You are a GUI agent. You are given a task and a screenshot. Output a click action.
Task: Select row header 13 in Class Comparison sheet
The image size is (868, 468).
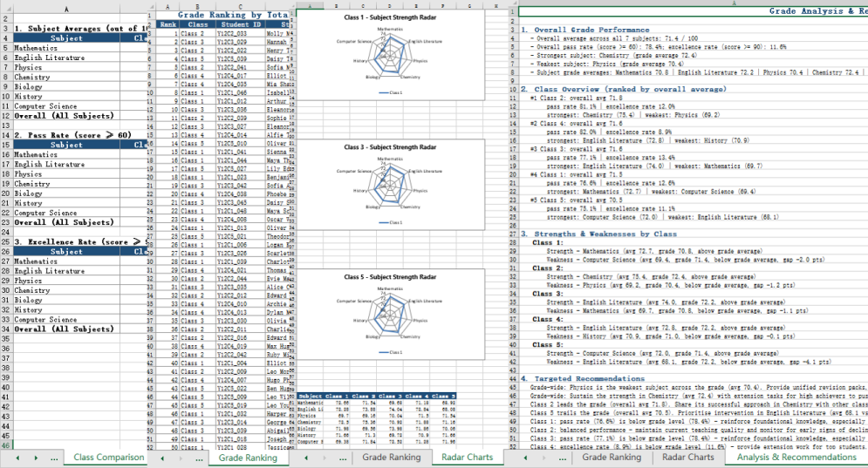coord(6,125)
